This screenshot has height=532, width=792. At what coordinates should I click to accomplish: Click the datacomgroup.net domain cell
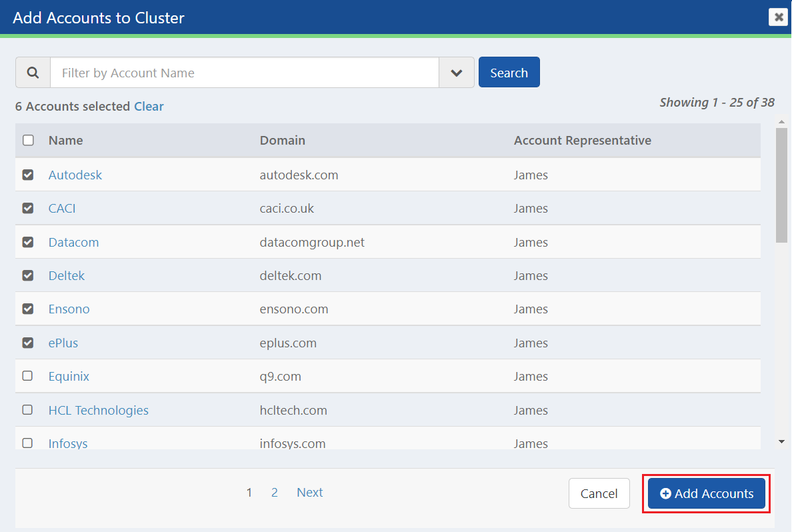[x=312, y=243]
